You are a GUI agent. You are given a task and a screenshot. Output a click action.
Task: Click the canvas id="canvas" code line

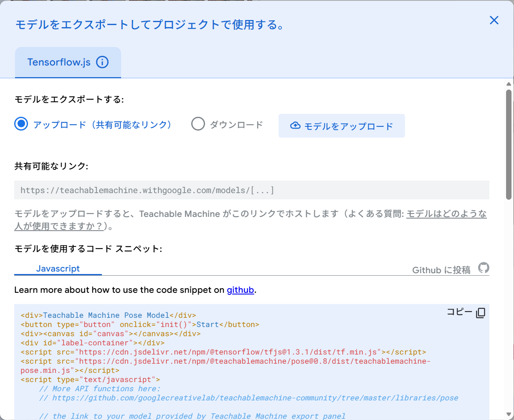click(111, 334)
